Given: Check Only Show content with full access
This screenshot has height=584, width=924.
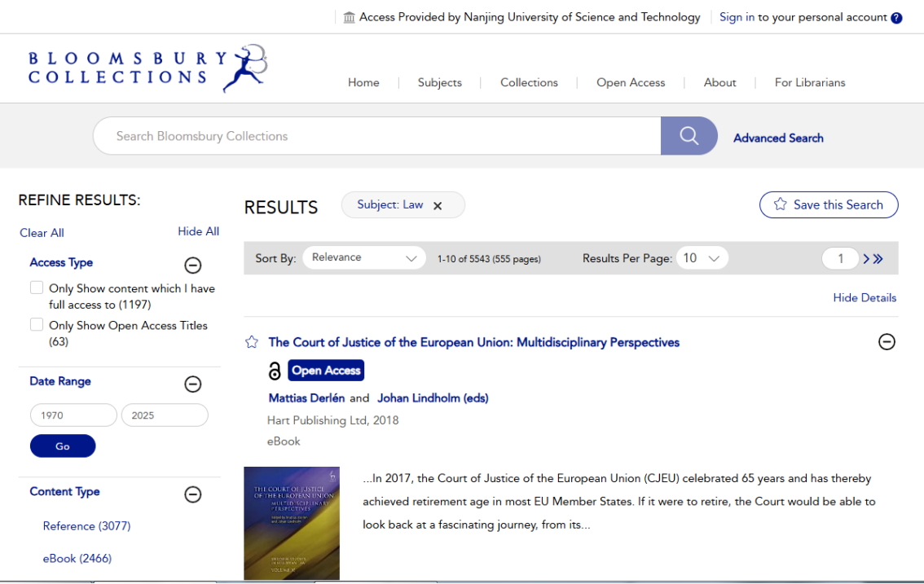Looking at the screenshot, I should 37,288.
